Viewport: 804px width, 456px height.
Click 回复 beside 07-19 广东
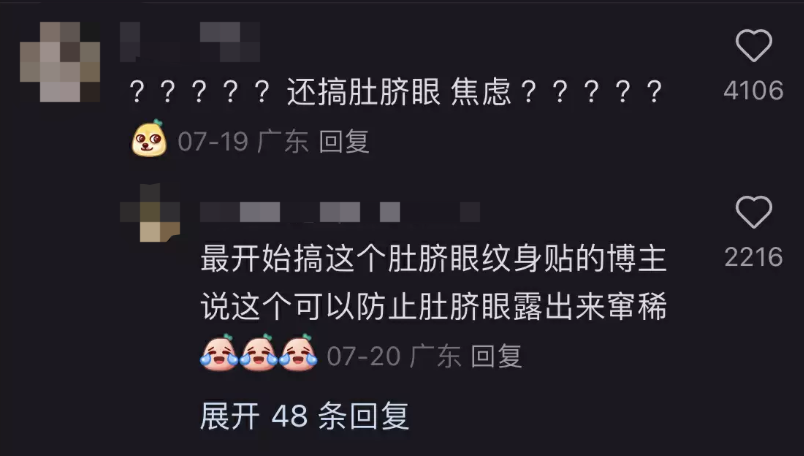pyautogui.click(x=344, y=141)
